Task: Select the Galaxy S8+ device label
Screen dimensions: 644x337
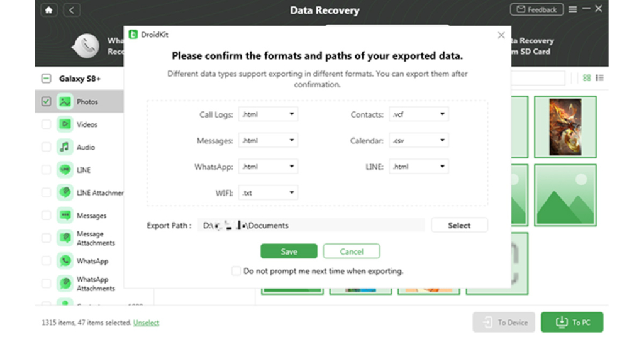Action: coord(80,79)
